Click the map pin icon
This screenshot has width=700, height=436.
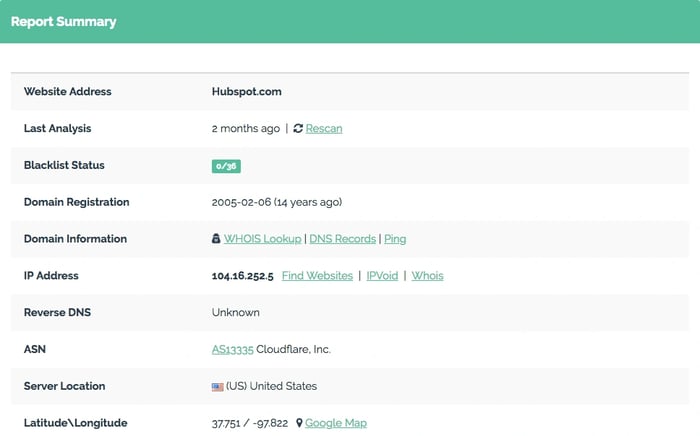[299, 423]
